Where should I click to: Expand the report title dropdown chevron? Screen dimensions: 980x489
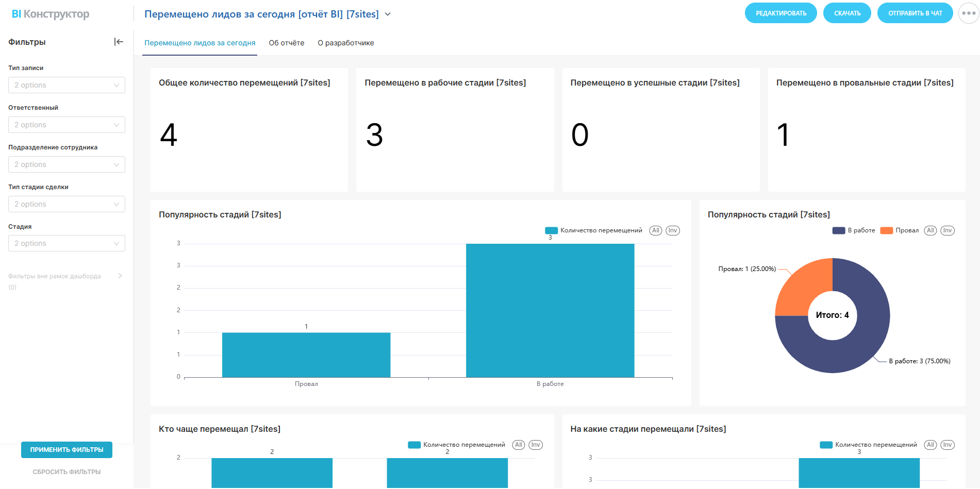click(388, 14)
